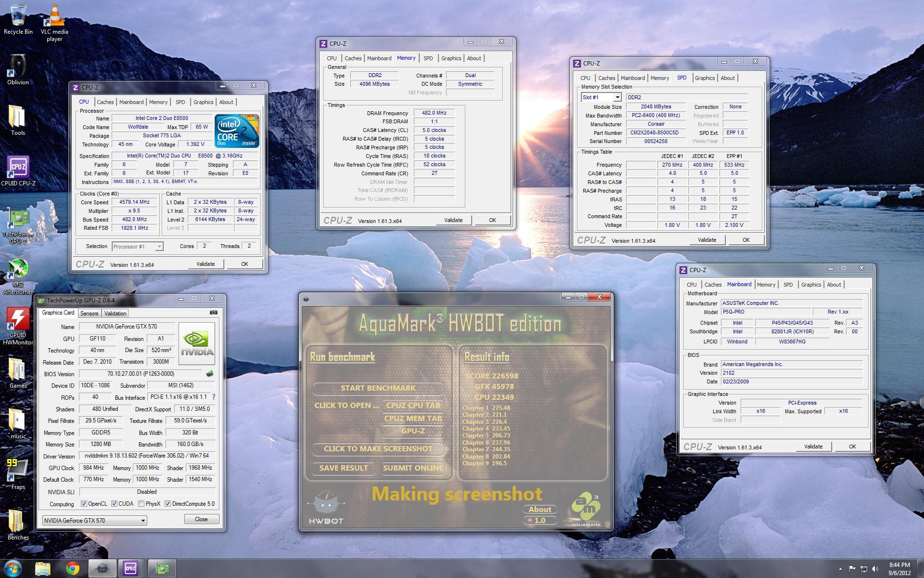Click the BIOS version save chip icon
Image resolution: width=924 pixels, height=578 pixels.
(x=210, y=374)
